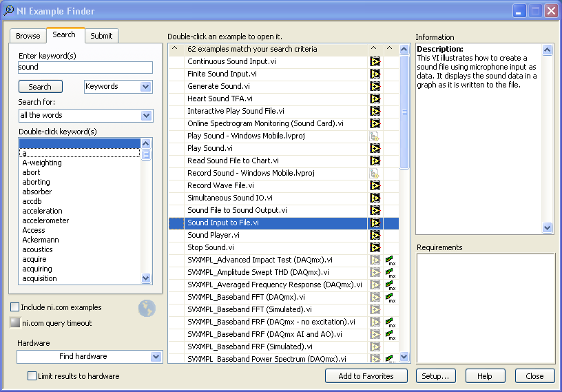The height and width of the screenshot is (392, 562).
Task: Click down arrow of results list scrollbar
Action: (404, 356)
